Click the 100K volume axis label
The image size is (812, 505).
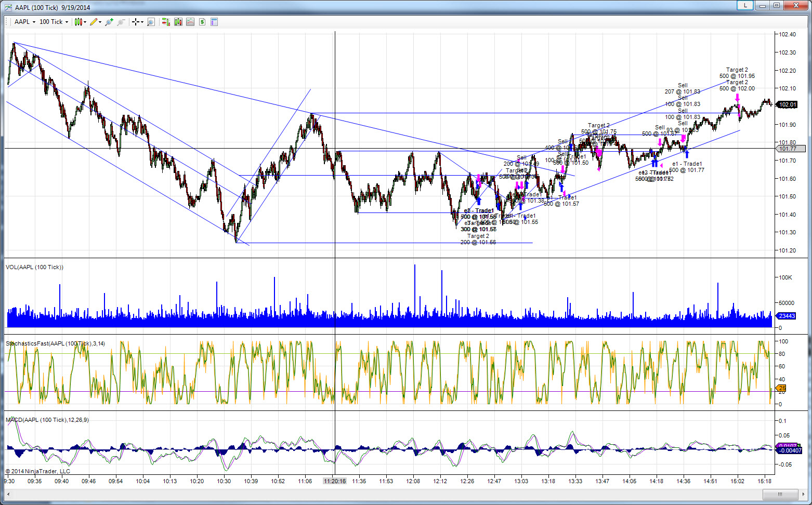pyautogui.click(x=785, y=277)
